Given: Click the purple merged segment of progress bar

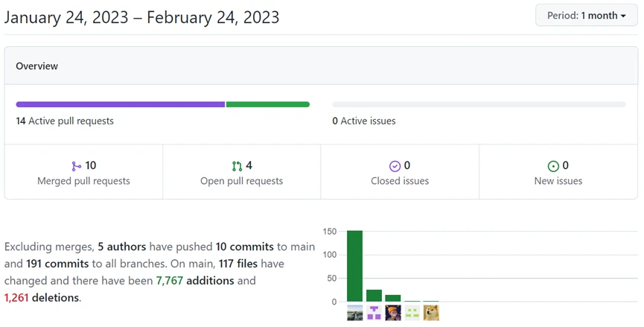Looking at the screenshot, I should click(120, 104).
